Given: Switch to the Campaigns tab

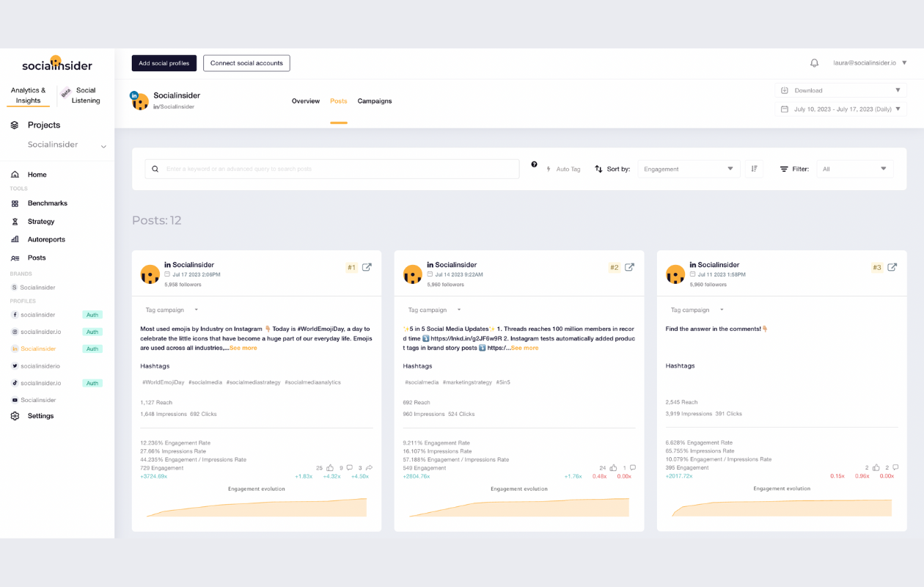Looking at the screenshot, I should pyautogui.click(x=375, y=101).
